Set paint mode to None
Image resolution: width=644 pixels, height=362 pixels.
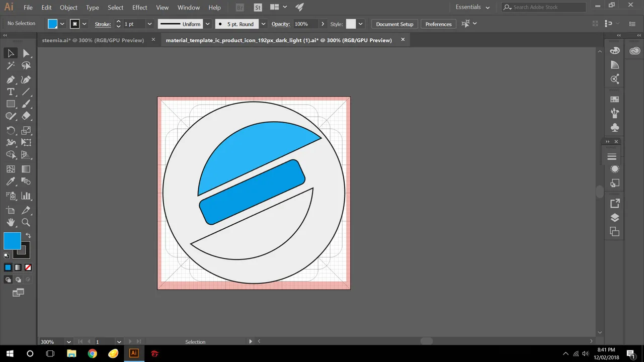tap(28, 267)
